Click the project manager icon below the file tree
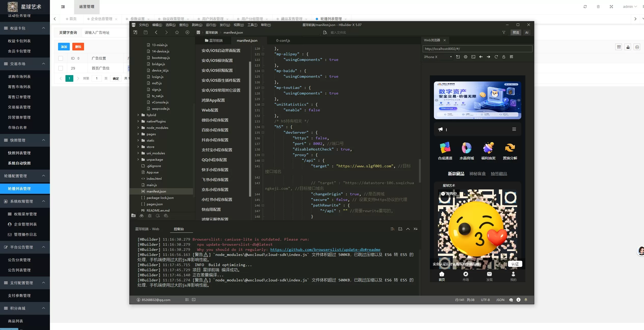Image resolution: width=644 pixels, height=330 pixels. pos(133,216)
